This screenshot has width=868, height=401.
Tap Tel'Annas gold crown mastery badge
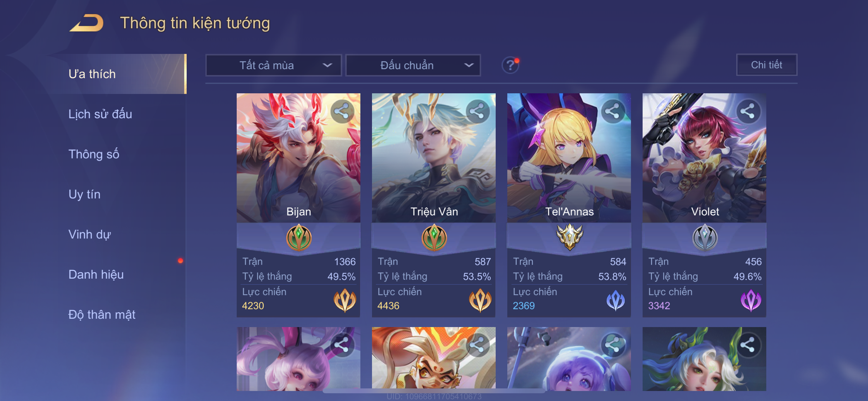pyautogui.click(x=569, y=237)
